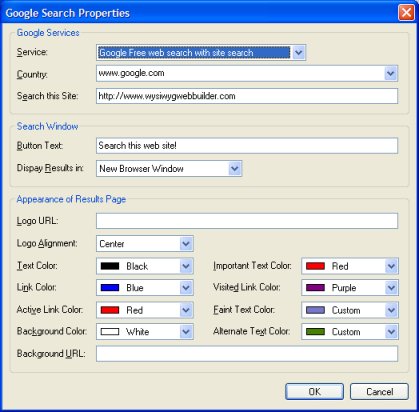Expand the Country combo box arrow

pos(391,73)
